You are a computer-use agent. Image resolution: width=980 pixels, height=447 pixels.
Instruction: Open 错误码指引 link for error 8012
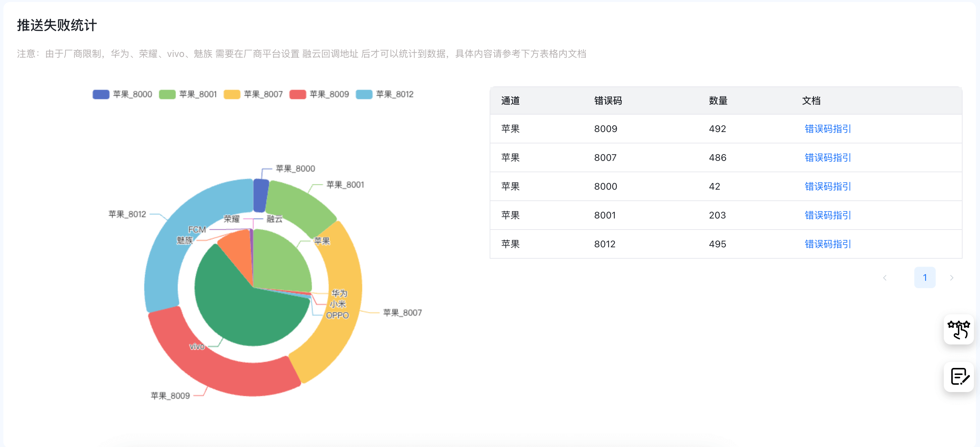tap(827, 244)
